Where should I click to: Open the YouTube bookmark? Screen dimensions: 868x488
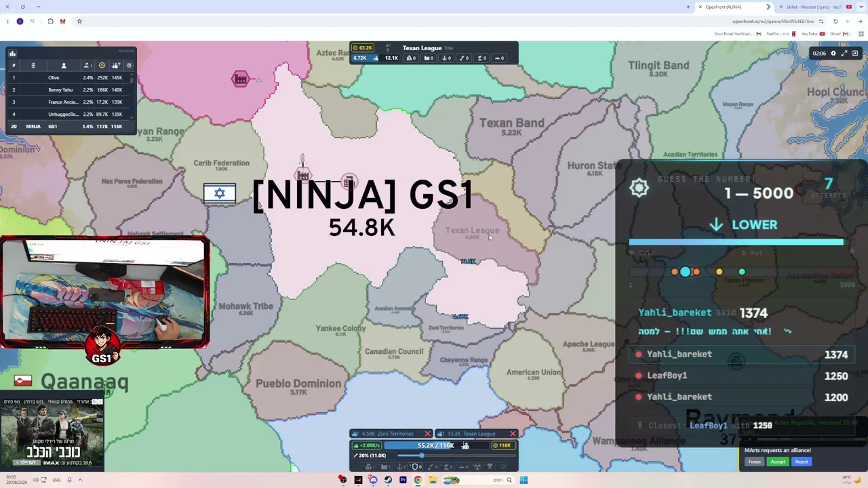click(x=813, y=34)
